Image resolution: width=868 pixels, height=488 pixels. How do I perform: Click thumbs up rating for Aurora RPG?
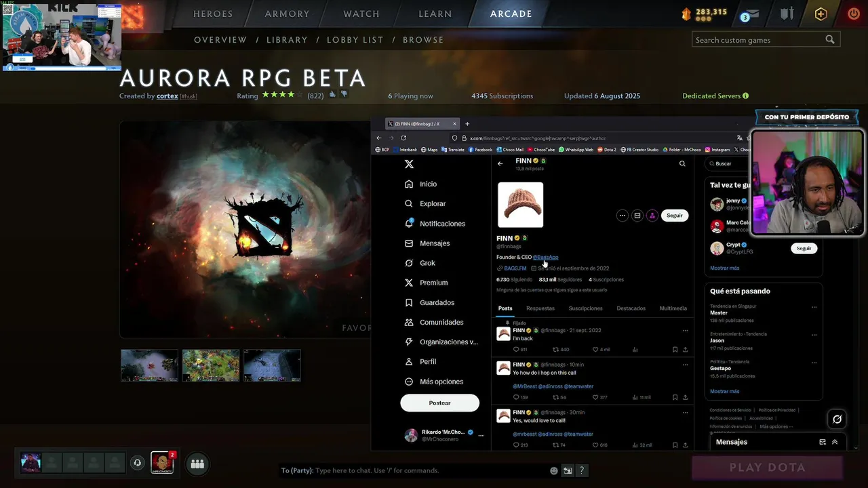click(x=332, y=95)
